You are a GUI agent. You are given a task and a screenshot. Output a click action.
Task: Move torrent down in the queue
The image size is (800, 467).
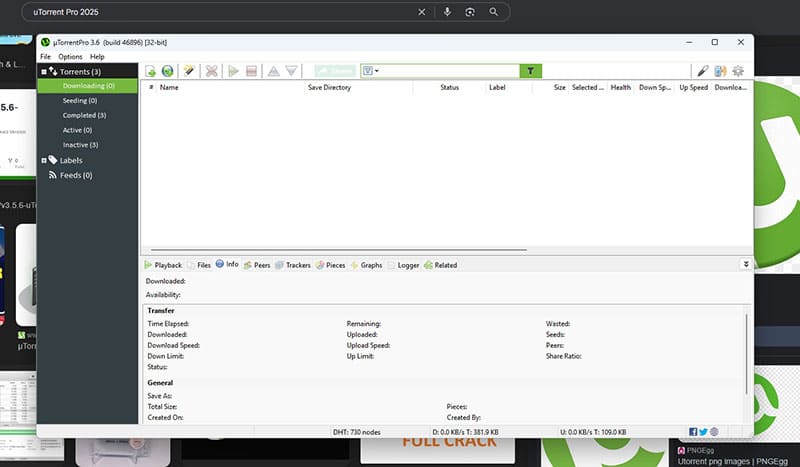click(x=291, y=71)
